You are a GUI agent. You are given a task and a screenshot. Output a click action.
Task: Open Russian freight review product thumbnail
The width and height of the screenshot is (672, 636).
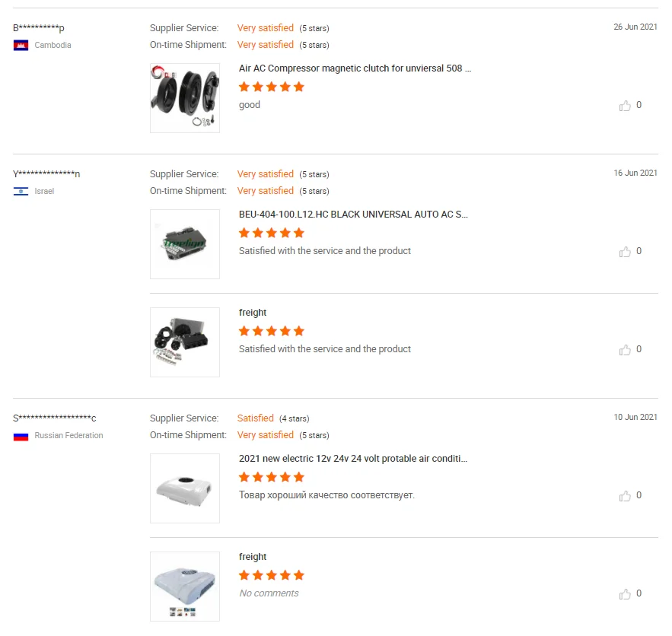pyautogui.click(x=185, y=587)
